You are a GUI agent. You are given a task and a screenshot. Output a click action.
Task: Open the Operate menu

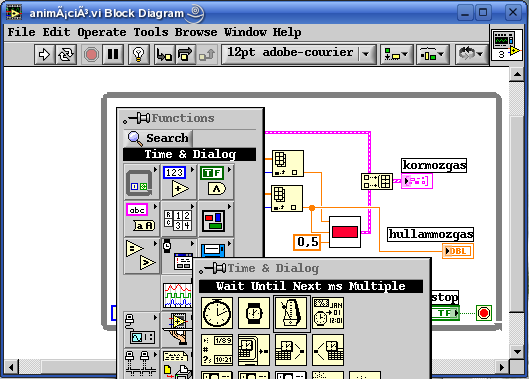pyautogui.click(x=102, y=32)
